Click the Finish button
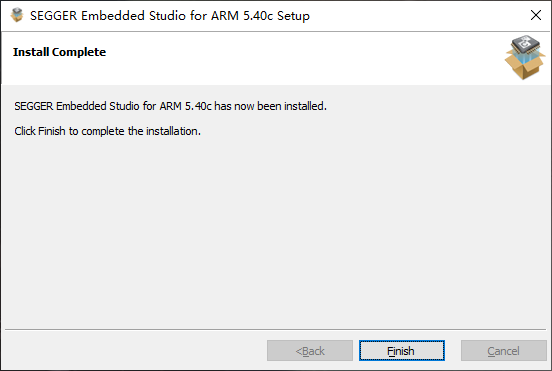 point(402,351)
